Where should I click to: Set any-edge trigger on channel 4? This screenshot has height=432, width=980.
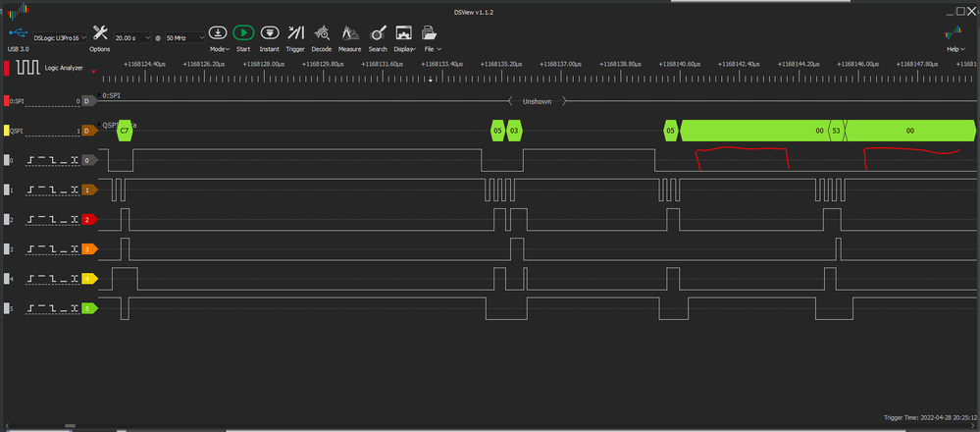pos(74,279)
